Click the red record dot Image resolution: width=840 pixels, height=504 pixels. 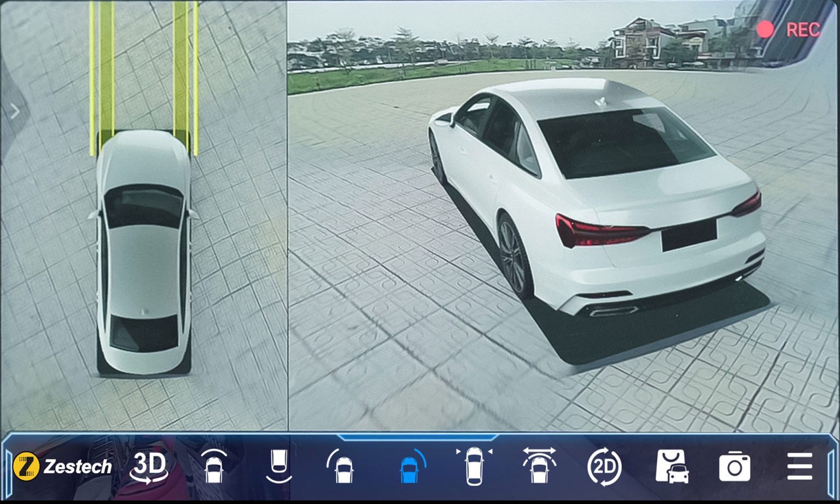coord(765,30)
